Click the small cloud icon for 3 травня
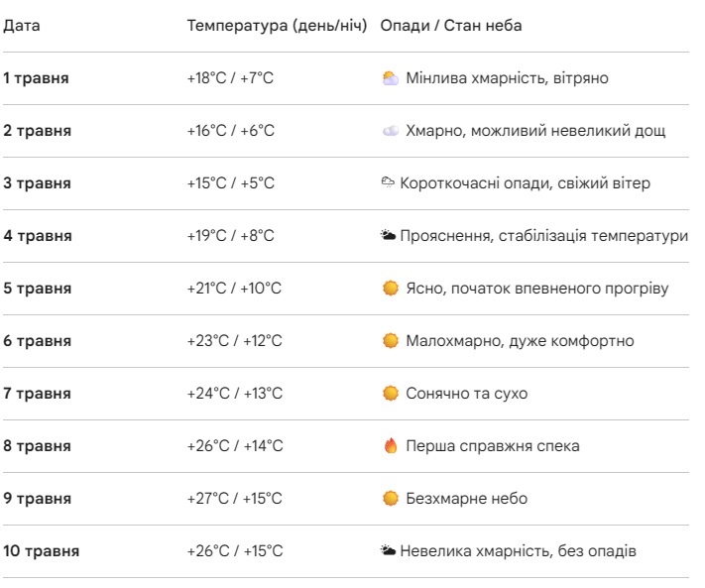The height and width of the screenshot is (588, 705). tap(388, 183)
